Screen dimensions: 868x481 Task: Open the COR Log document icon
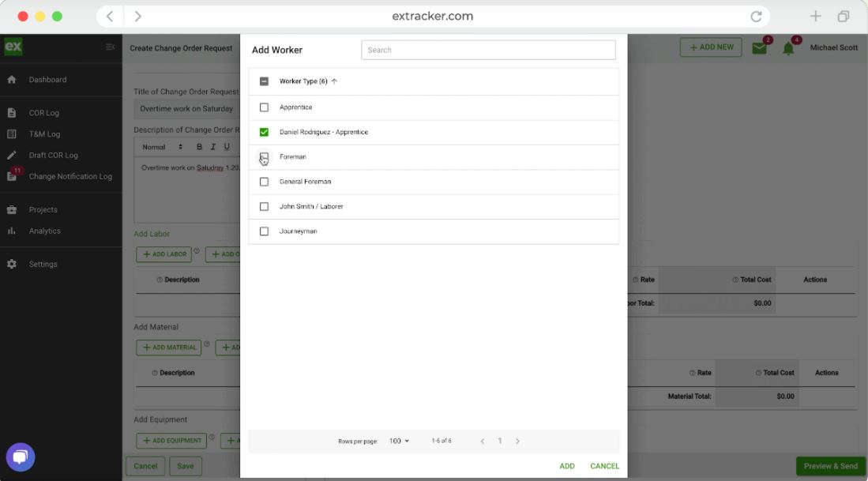(x=11, y=112)
